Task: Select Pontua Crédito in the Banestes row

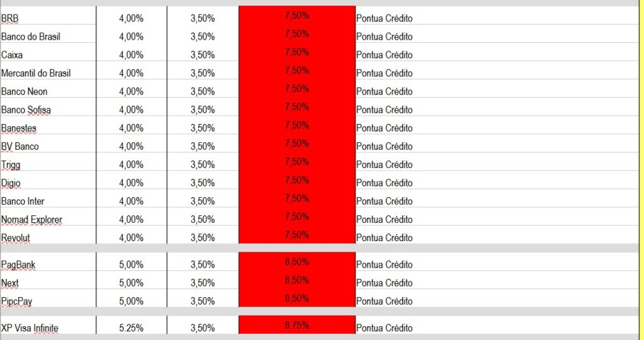Action: pos(384,128)
